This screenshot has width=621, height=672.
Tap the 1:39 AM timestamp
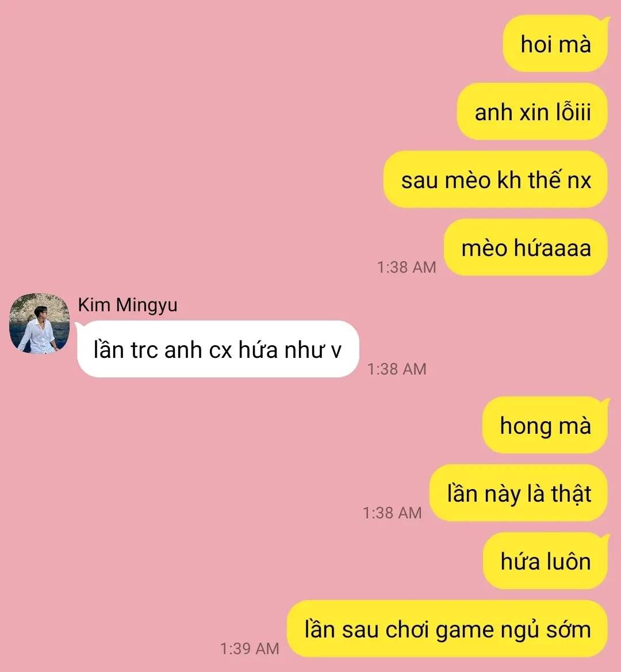250,648
